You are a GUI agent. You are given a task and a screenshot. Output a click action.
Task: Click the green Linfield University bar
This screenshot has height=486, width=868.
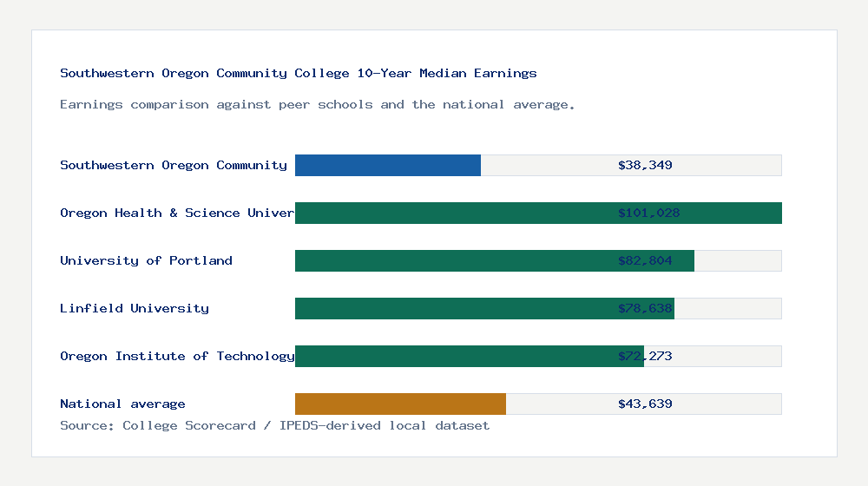485,308
